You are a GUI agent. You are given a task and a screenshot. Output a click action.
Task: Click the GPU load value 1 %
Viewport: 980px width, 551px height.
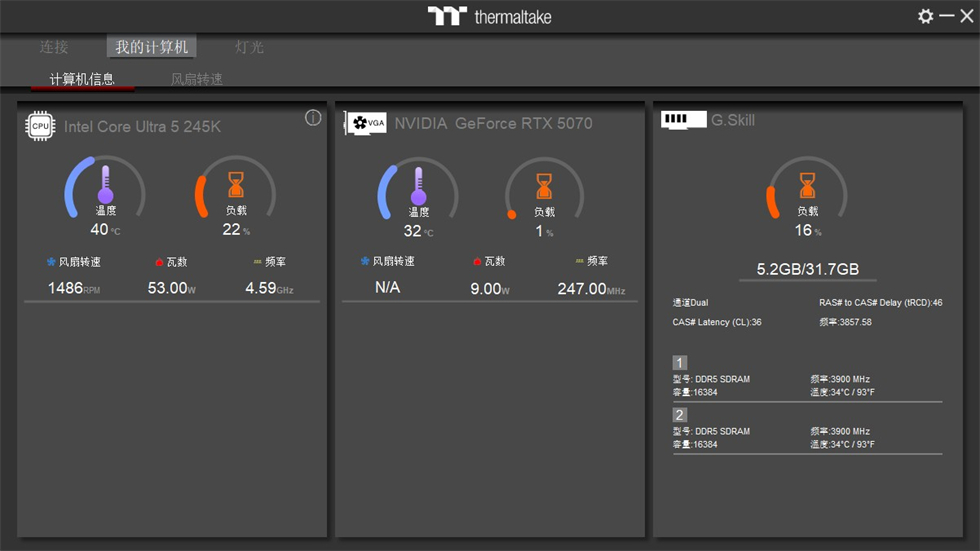point(544,231)
